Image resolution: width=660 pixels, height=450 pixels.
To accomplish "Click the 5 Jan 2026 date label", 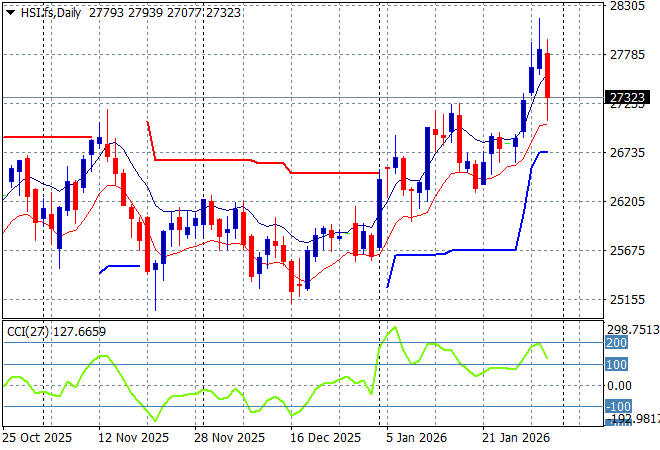I will [x=416, y=438].
